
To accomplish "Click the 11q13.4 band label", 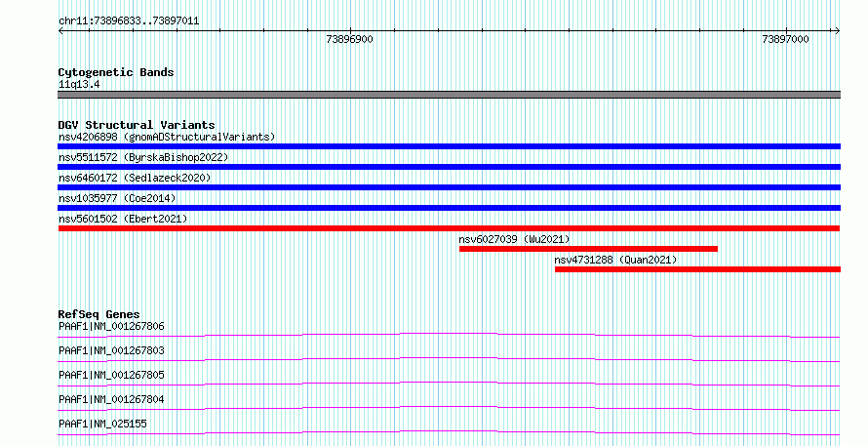I will point(79,85).
